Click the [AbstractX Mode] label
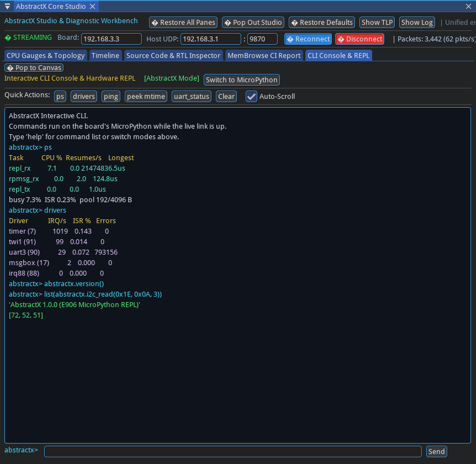Image resolution: width=476 pixels, height=464 pixels. pyautogui.click(x=172, y=78)
